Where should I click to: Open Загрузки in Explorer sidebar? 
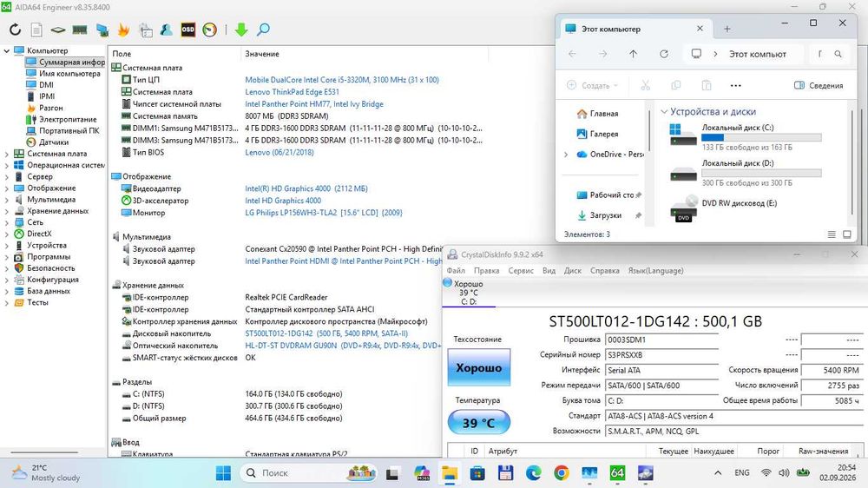600,215
